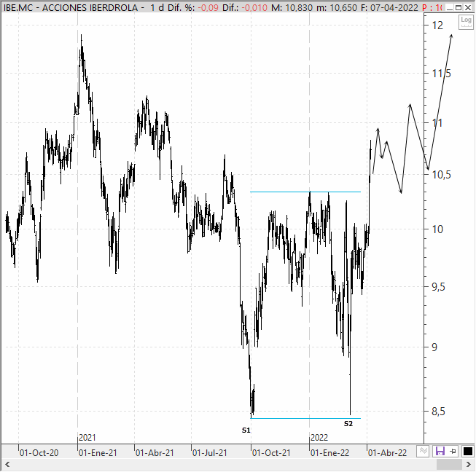Click the horizontal scrollbar thumb
The width and height of the screenshot is (476, 472).
pos(449,465)
